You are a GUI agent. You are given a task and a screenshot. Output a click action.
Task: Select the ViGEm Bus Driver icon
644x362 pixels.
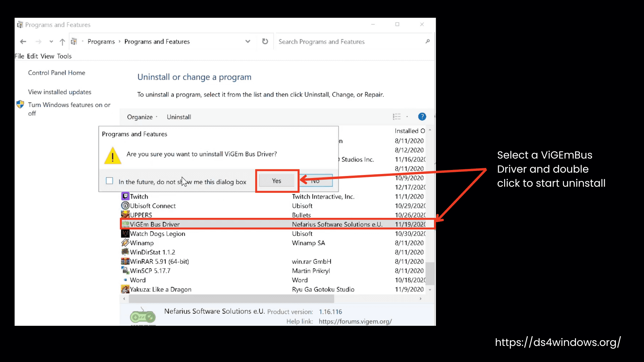coord(125,224)
